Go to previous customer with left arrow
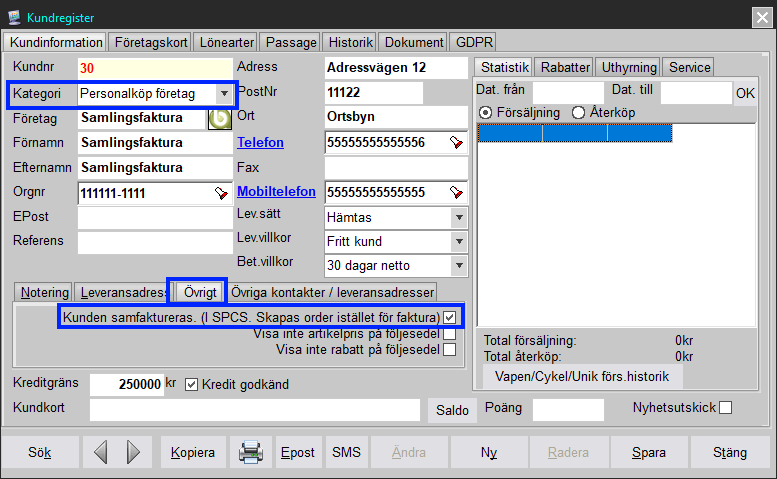The image size is (777, 479). pyautogui.click(x=100, y=452)
